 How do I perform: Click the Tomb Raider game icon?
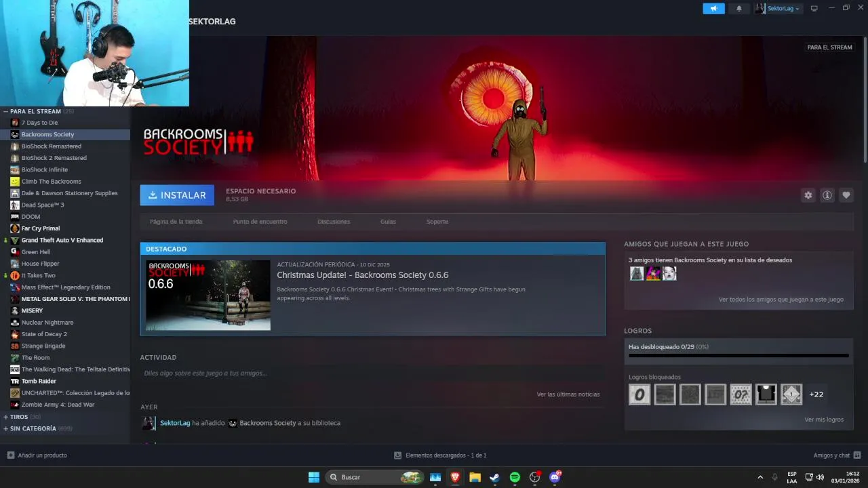[15, 381]
